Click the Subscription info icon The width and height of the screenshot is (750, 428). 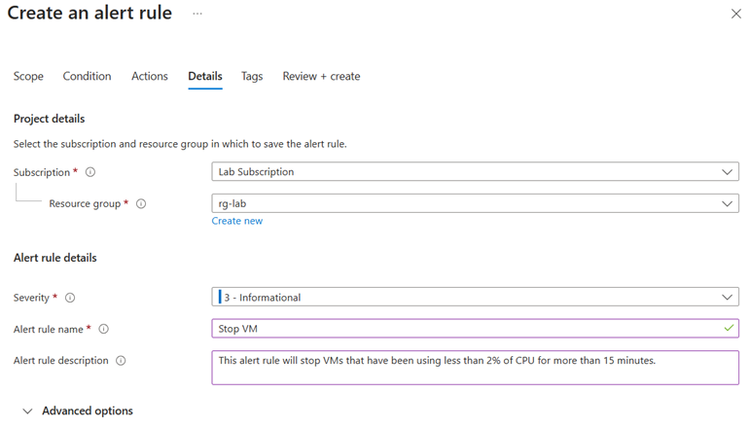(90, 172)
